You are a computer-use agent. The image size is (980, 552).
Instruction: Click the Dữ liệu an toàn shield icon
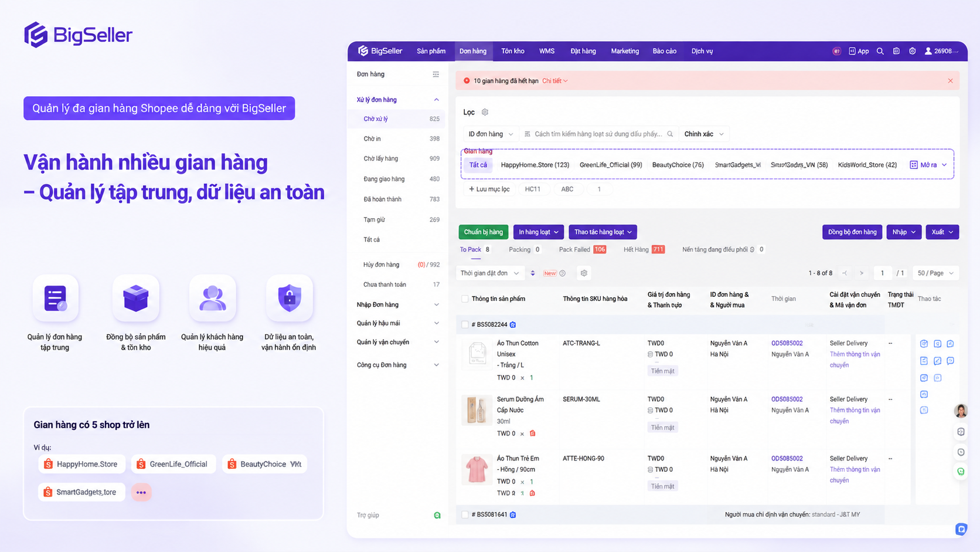(x=289, y=298)
